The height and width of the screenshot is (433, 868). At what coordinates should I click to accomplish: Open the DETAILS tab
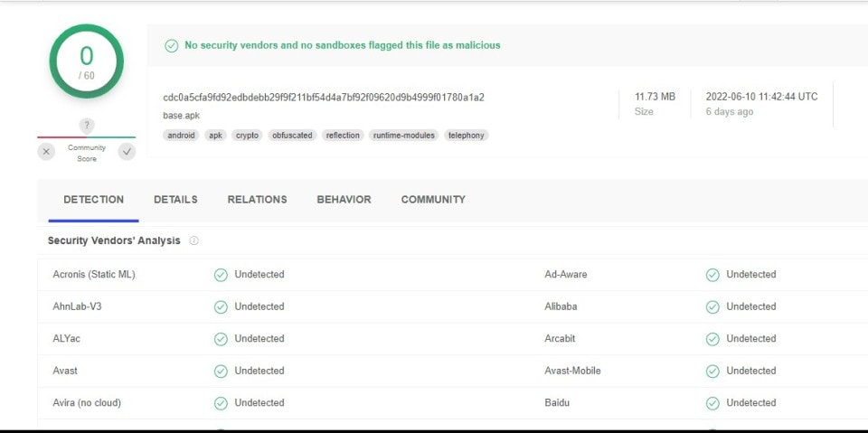175,200
